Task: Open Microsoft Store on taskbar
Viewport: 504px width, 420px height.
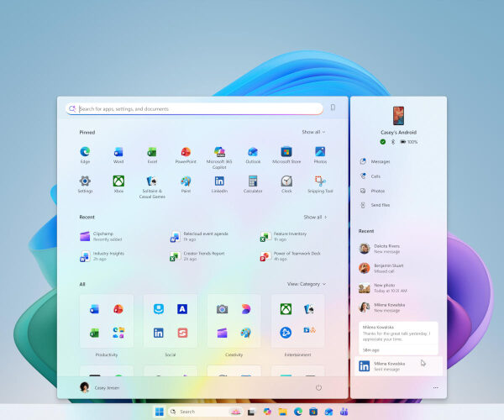Action: coord(313,412)
